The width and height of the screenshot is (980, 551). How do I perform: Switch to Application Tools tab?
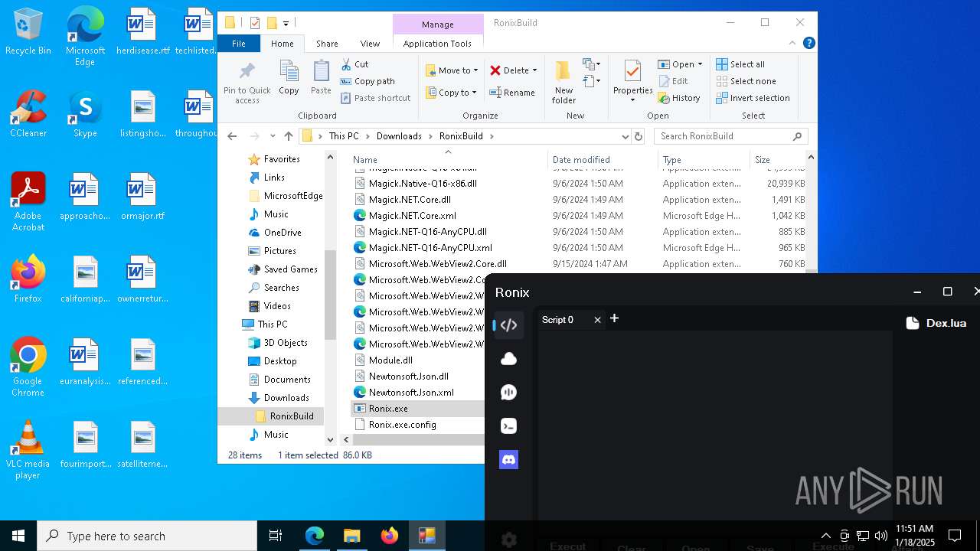(437, 44)
